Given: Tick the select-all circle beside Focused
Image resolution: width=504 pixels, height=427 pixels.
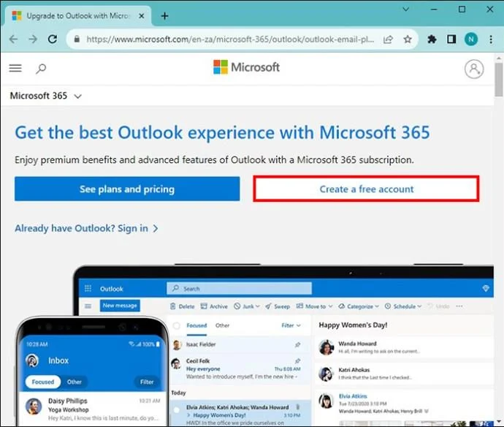Looking at the screenshot, I should coord(177,325).
